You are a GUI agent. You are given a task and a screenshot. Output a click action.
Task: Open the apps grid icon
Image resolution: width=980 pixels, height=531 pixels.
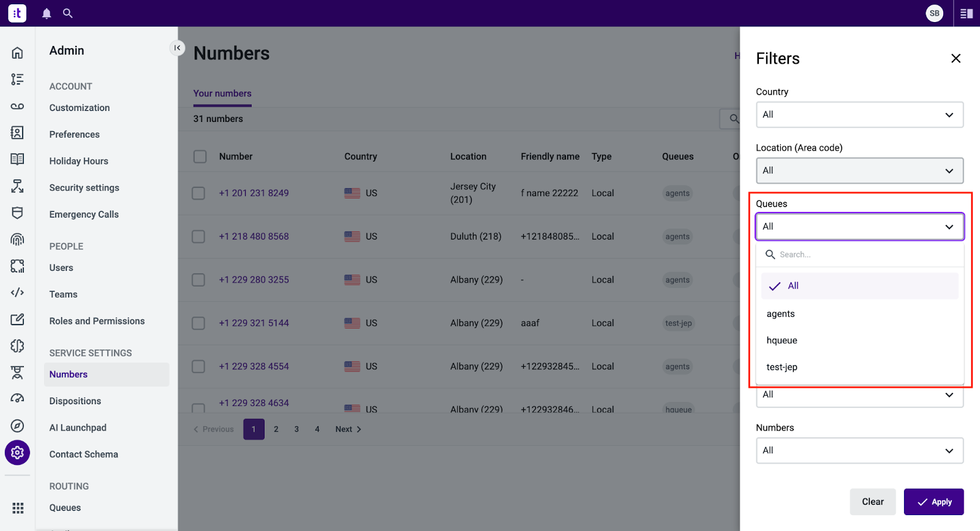pyautogui.click(x=18, y=508)
